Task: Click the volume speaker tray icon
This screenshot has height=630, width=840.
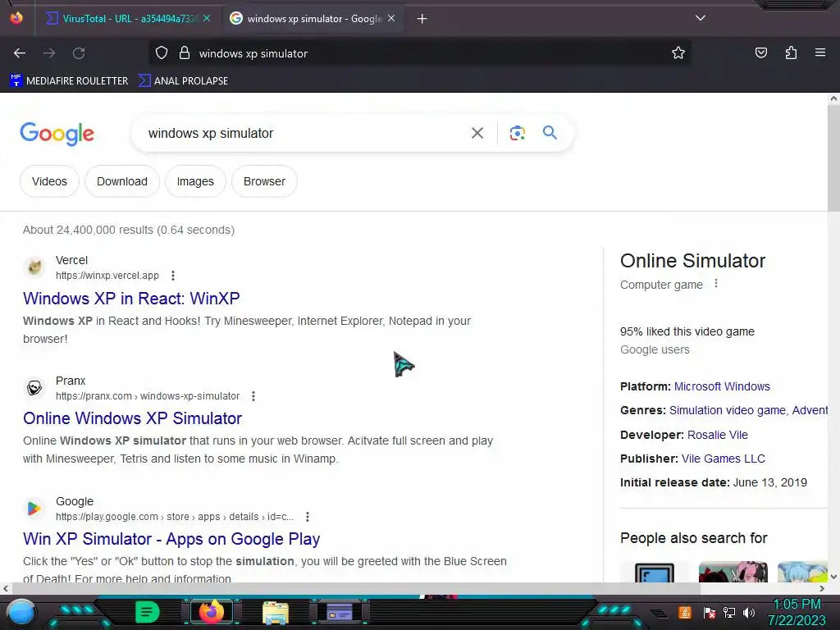Action: tap(749, 612)
